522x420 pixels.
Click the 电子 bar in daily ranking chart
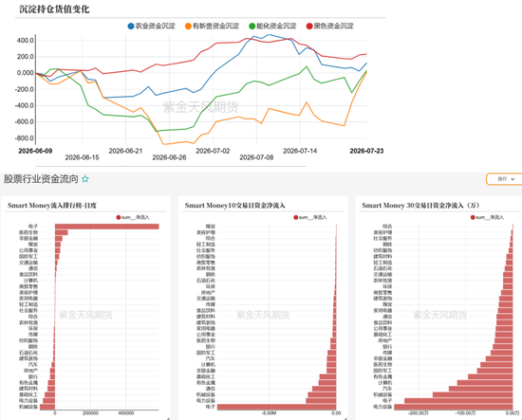click(x=107, y=227)
